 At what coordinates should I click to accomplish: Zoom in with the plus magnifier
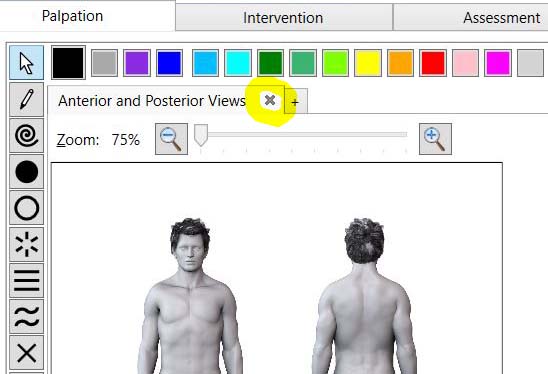pos(435,139)
